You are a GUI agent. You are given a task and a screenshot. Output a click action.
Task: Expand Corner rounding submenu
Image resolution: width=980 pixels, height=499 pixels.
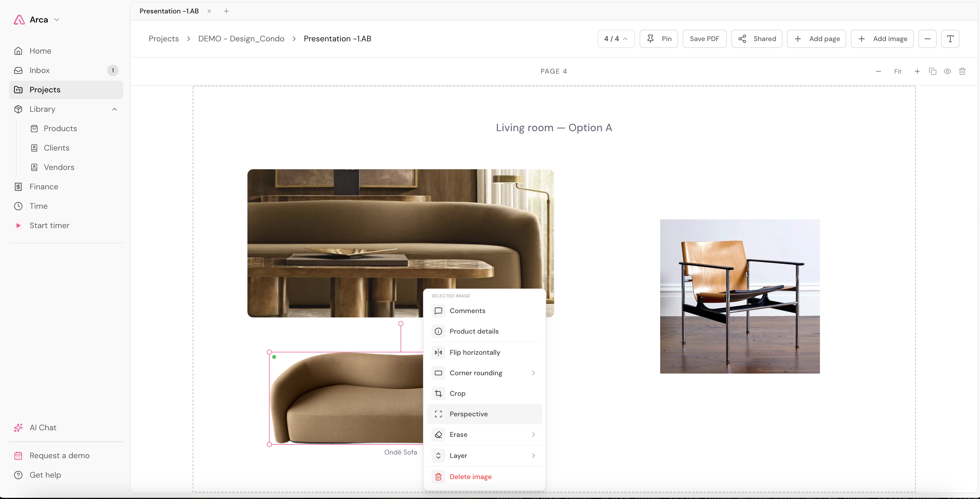point(484,373)
